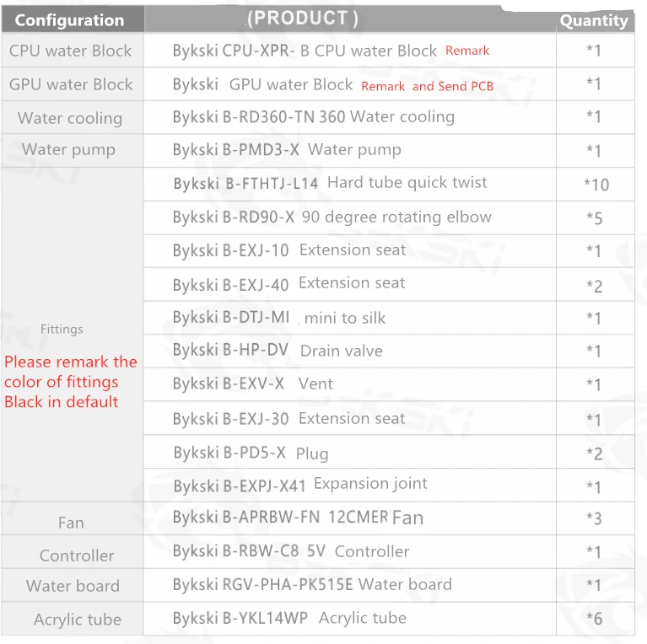Click the B-RBW-C8 5V Controller entry
This screenshot has width=647, height=644.
click(291, 551)
